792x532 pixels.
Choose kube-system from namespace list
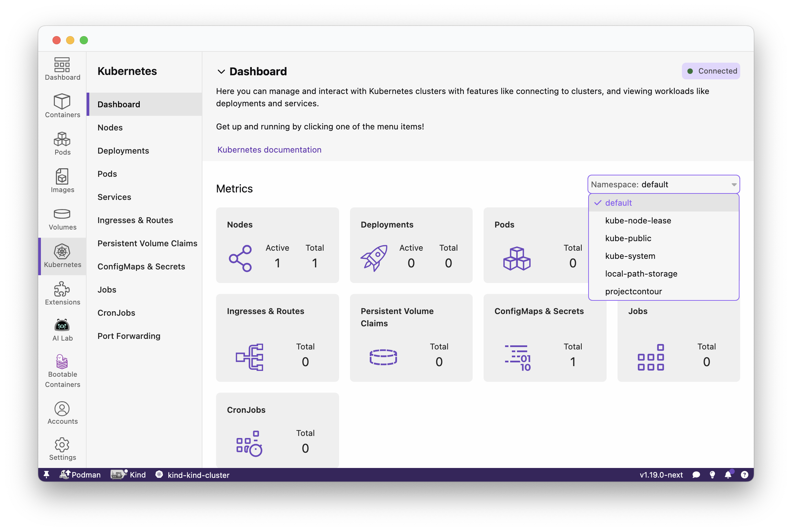click(630, 256)
